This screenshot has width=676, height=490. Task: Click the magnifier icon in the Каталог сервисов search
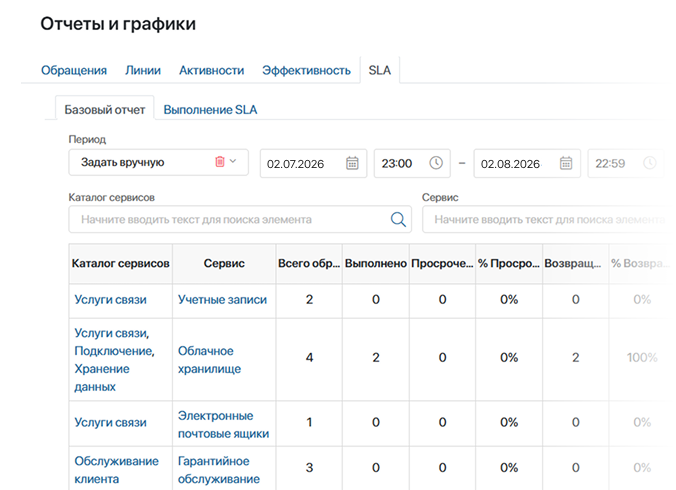(x=398, y=219)
